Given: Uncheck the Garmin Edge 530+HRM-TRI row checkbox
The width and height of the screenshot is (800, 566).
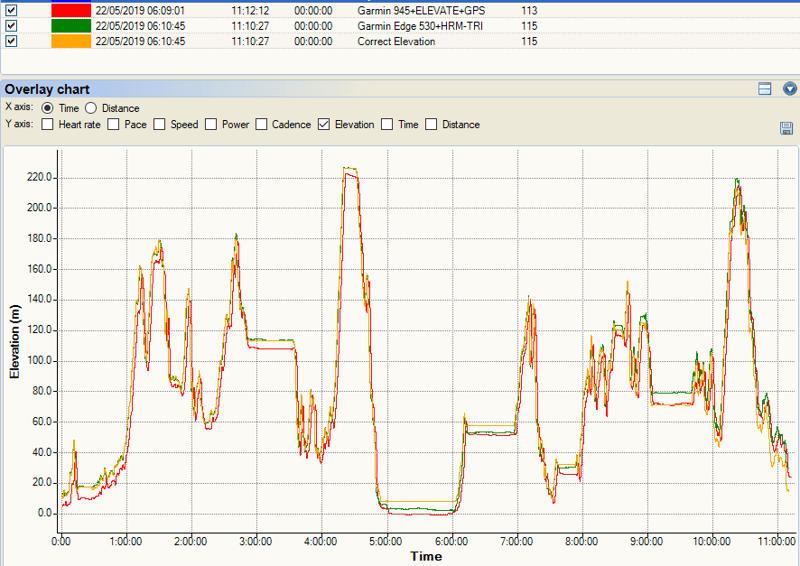Looking at the screenshot, I should click(11, 26).
